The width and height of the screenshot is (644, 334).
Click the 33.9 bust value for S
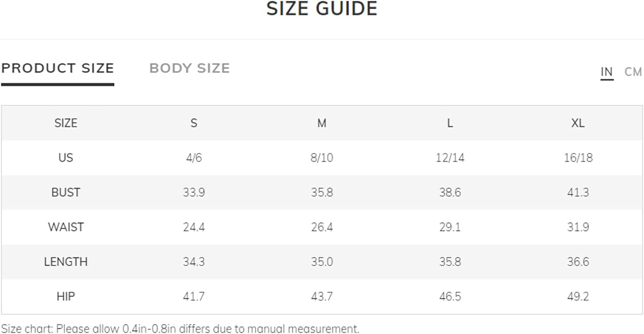pyautogui.click(x=194, y=192)
